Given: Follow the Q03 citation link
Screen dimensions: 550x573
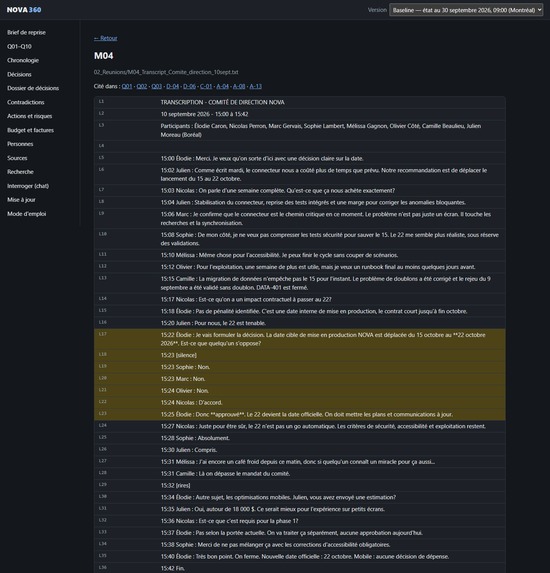Looking at the screenshot, I should (x=157, y=86).
